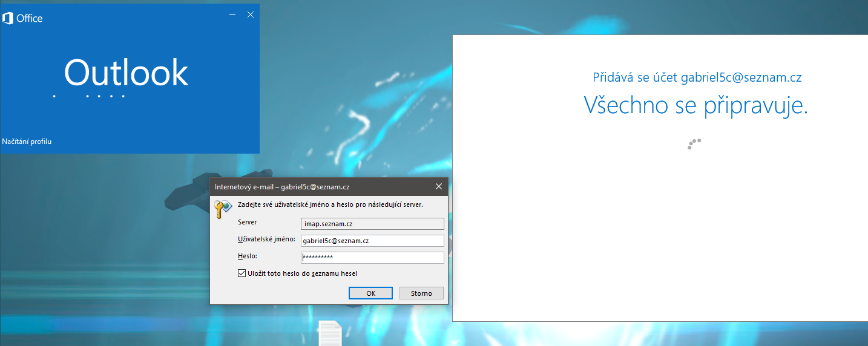Click Storno to cancel the password dialog

421,293
